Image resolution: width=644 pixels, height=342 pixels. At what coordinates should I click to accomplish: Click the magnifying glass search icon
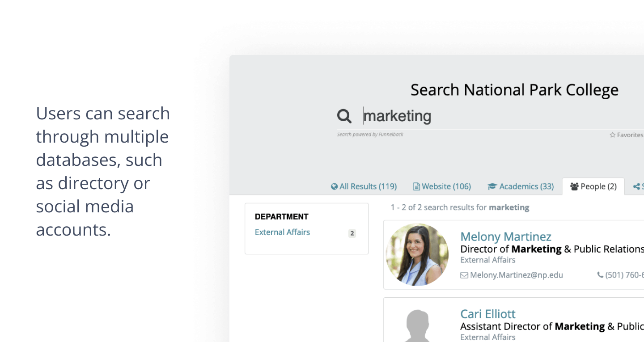pyautogui.click(x=344, y=116)
